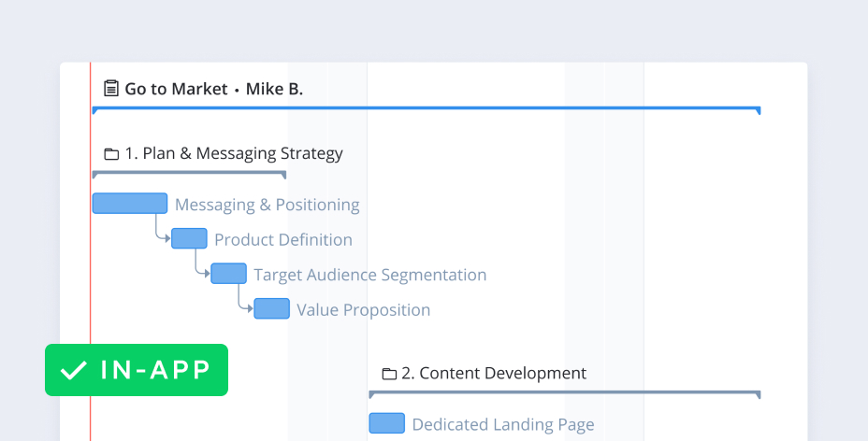Viewport: 868px width, 441px height.
Task: Click the red today marker line
Action: (x=91, y=280)
